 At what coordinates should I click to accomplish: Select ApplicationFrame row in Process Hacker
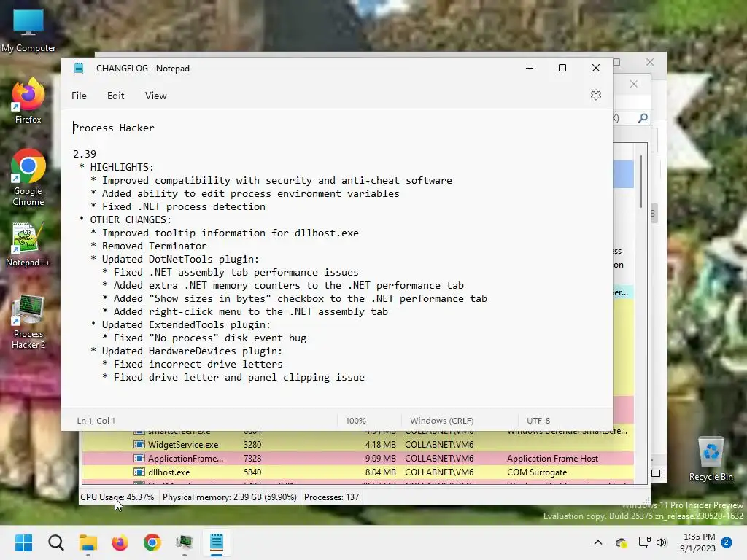[x=357, y=459]
